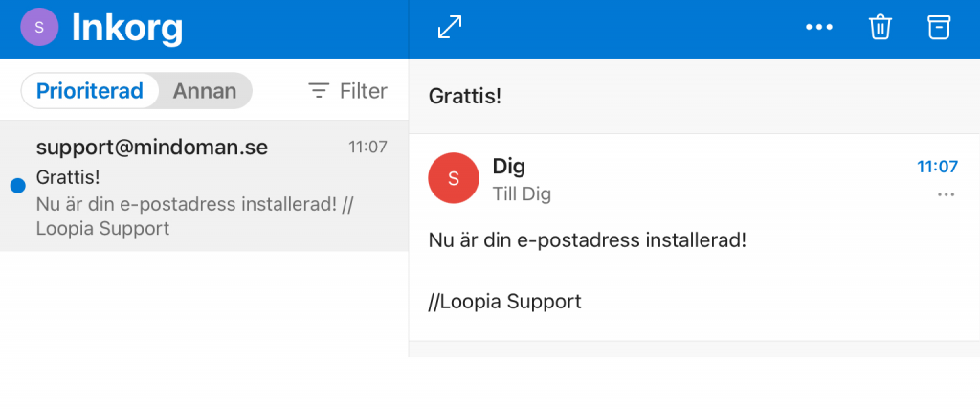Click the blue unread dot indicator

coord(18,186)
